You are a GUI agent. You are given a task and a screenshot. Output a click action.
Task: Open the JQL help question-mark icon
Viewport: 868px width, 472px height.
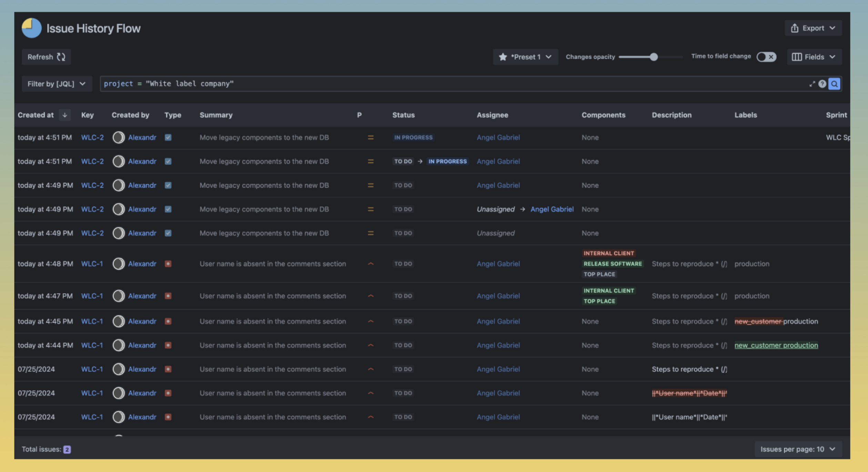pos(822,84)
